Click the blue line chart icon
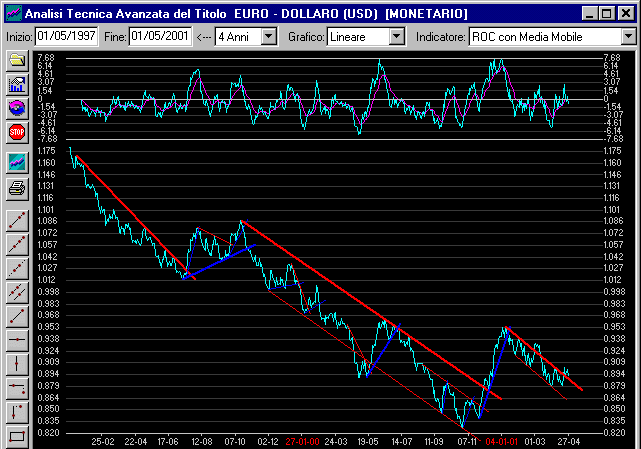 (17, 161)
